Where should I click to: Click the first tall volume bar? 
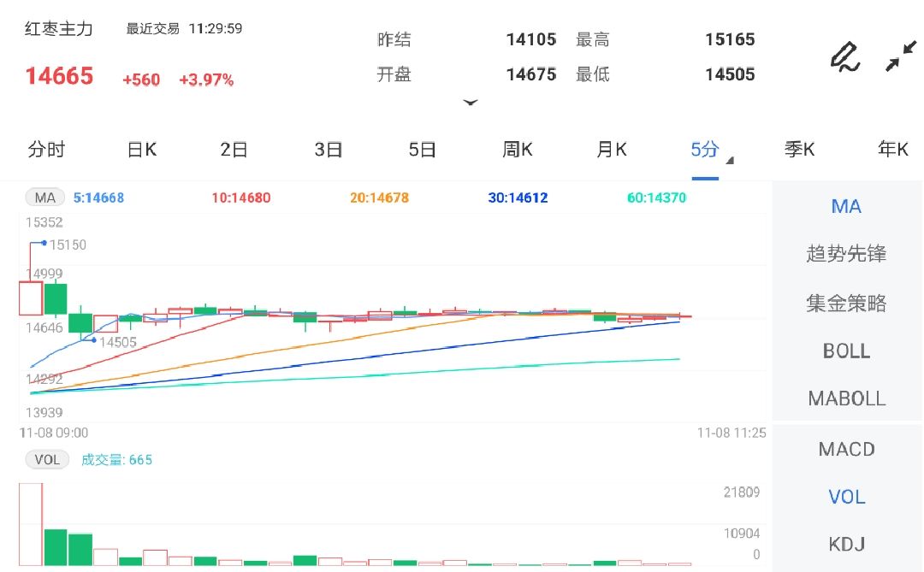[31, 523]
